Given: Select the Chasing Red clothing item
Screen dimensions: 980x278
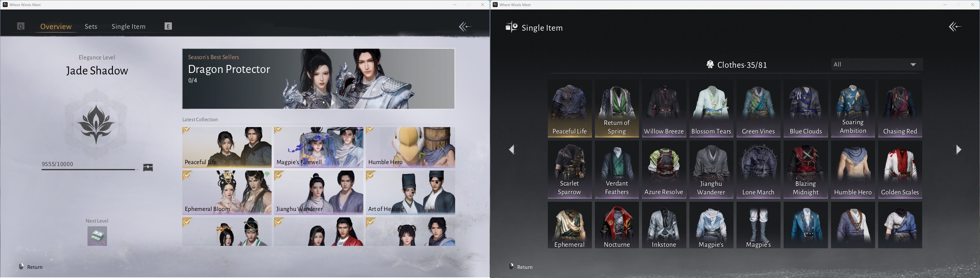Looking at the screenshot, I should (900, 108).
